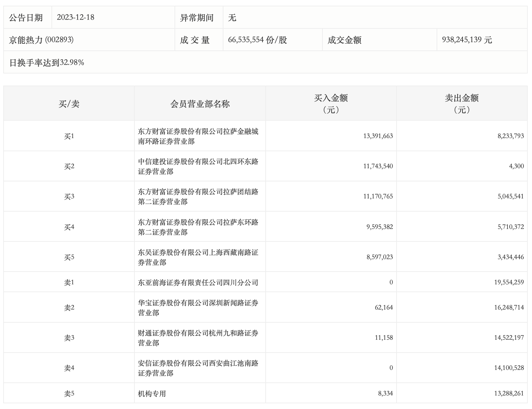Select the 机构专用 seat entry

(152, 393)
